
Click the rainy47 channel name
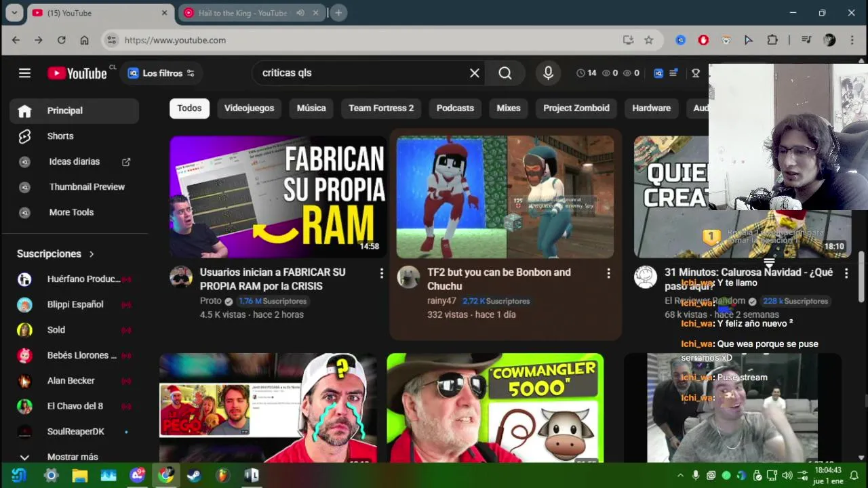(441, 301)
